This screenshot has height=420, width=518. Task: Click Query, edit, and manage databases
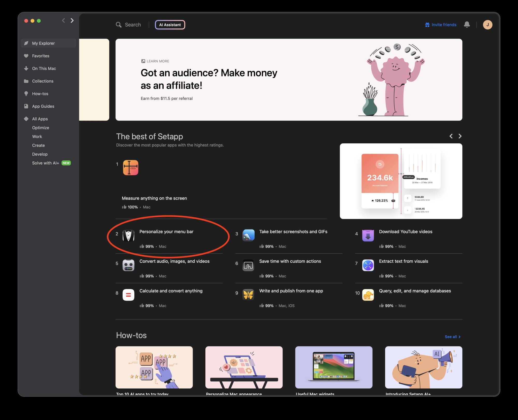pos(415,291)
